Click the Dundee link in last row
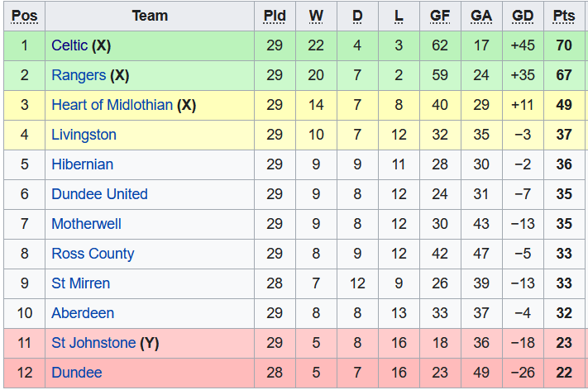Image resolution: width=588 pixels, height=390 pixels. pos(76,373)
